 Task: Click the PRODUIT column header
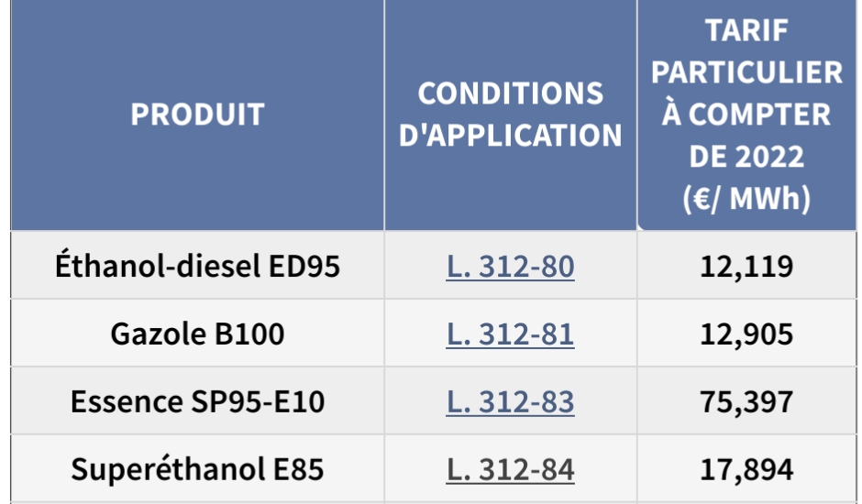[x=197, y=115]
